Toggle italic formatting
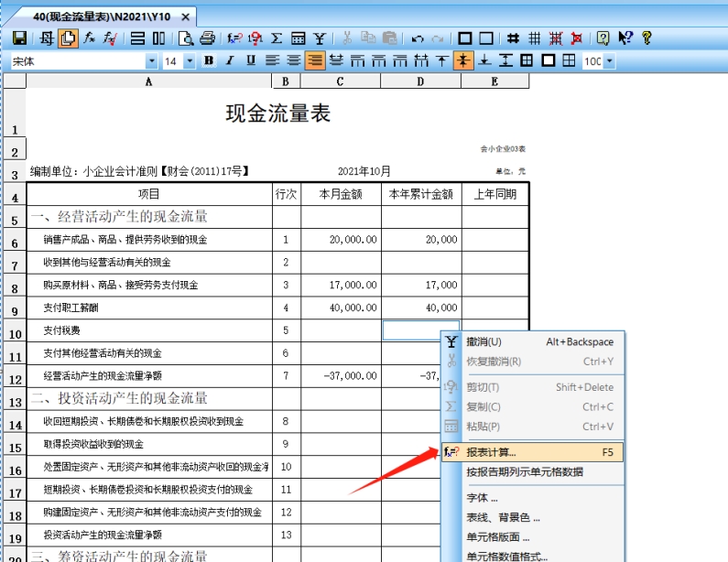Image resolution: width=728 pixels, height=562 pixels. coord(229,61)
